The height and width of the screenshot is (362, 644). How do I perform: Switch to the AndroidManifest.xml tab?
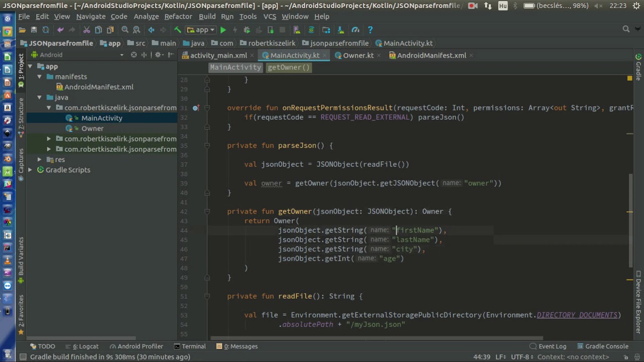tap(431, 55)
